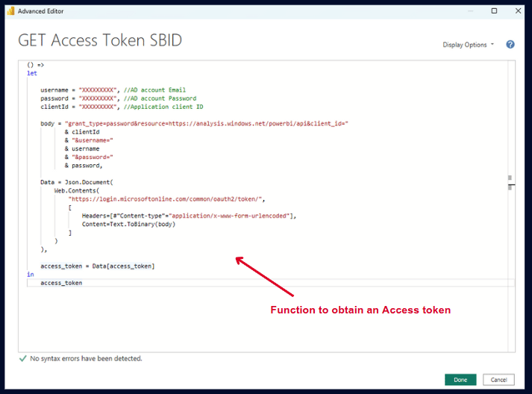Click the final access_token output line
This screenshot has height=394, width=532.
61,283
